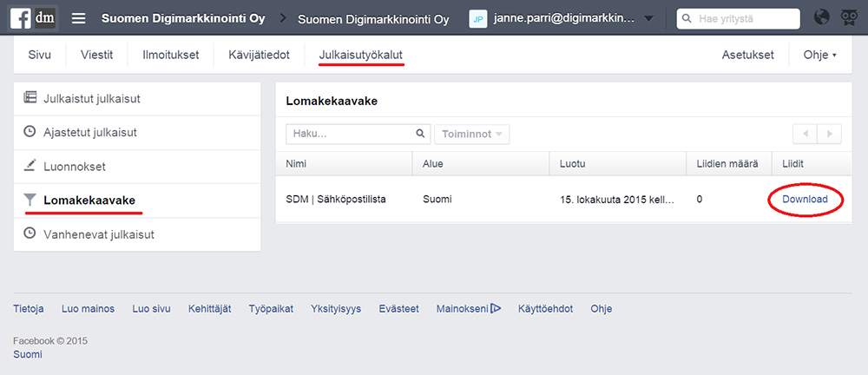Open the Luo mainos footer link
The width and height of the screenshot is (868, 375).
point(88,308)
